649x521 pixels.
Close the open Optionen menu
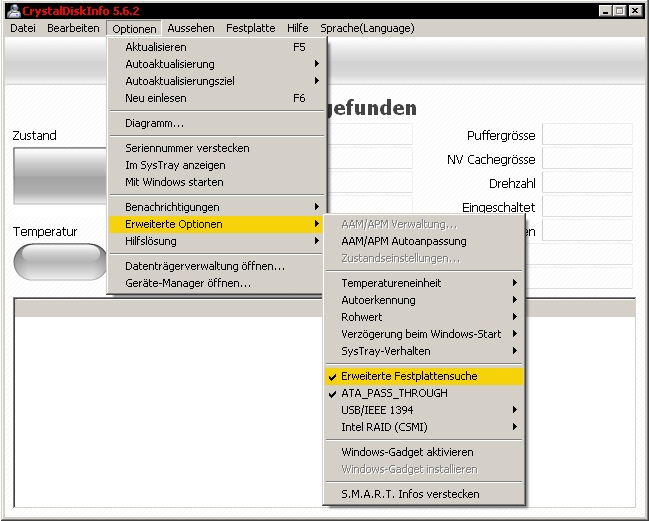click(134, 29)
